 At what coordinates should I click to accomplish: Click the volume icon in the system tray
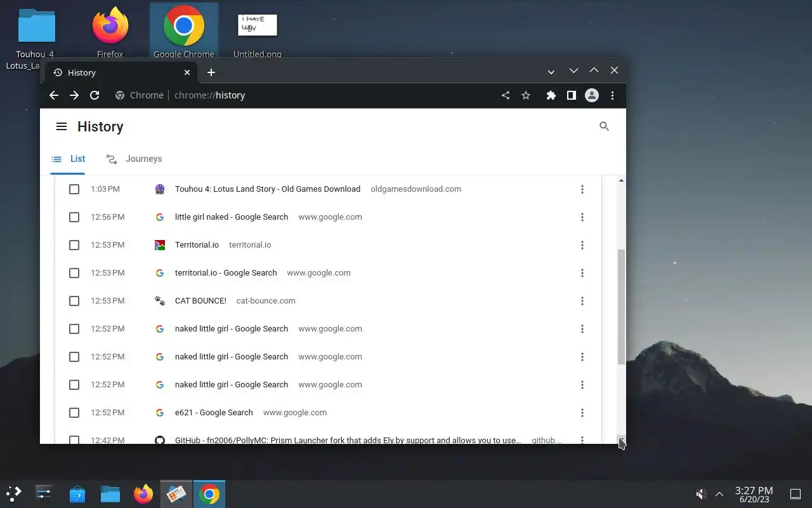[701, 493]
